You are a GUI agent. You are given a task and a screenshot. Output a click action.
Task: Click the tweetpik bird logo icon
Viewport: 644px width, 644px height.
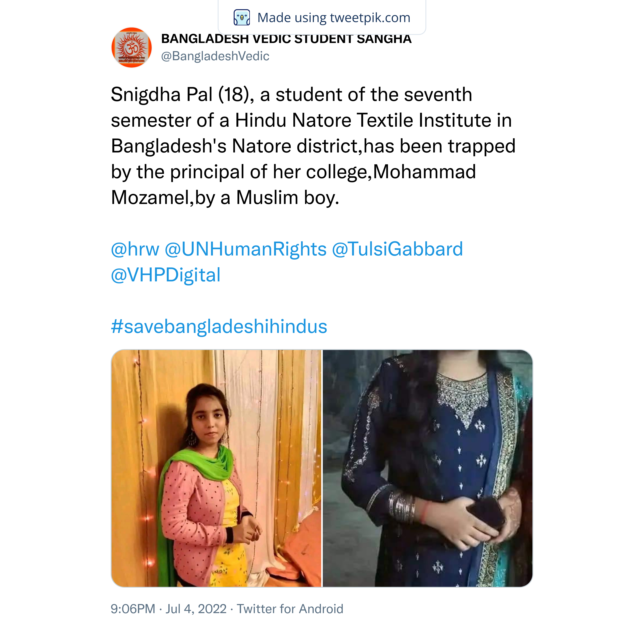click(x=242, y=18)
